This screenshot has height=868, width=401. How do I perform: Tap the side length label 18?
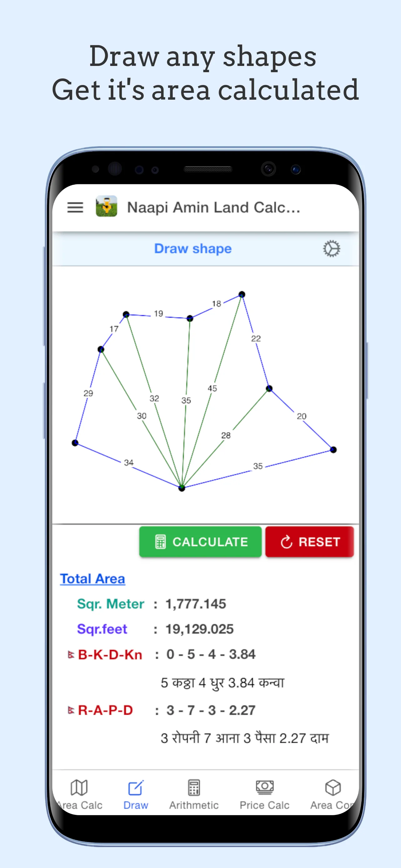[x=216, y=304]
